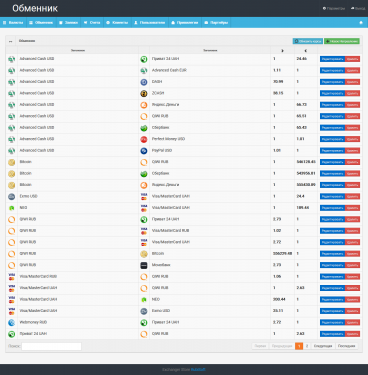Open the Параметры link in the header
Screen dimensions: 368x375
point(334,8)
